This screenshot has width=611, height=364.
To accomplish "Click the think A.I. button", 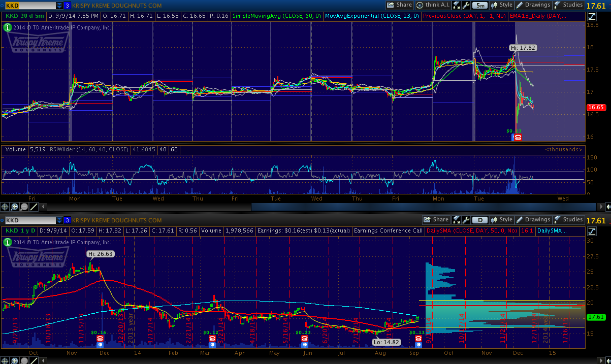I will coord(433,5).
